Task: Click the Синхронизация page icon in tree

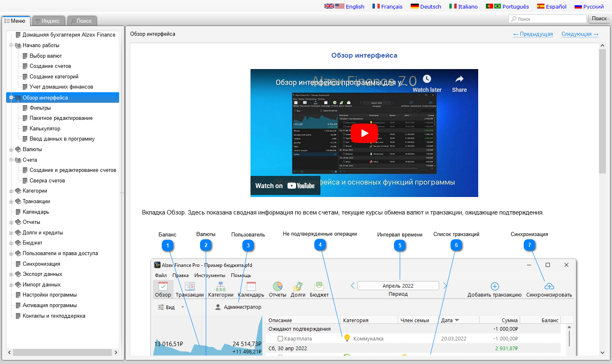Action: tap(18, 264)
